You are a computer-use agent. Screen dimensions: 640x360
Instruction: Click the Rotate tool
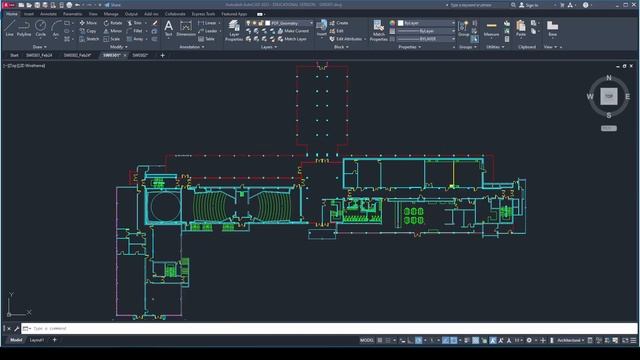113,23
